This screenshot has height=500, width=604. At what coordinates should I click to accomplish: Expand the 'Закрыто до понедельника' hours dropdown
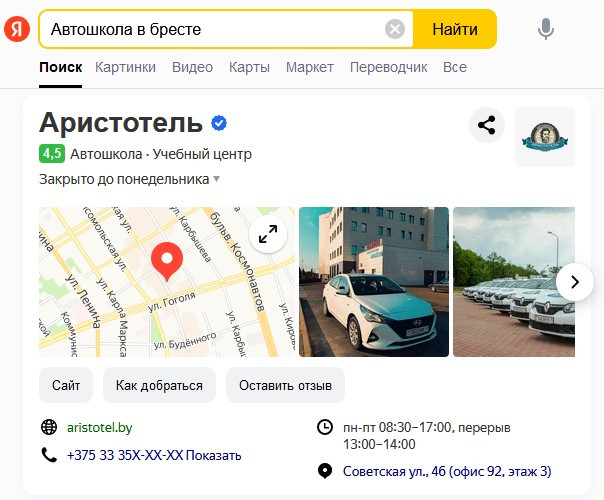(x=129, y=179)
